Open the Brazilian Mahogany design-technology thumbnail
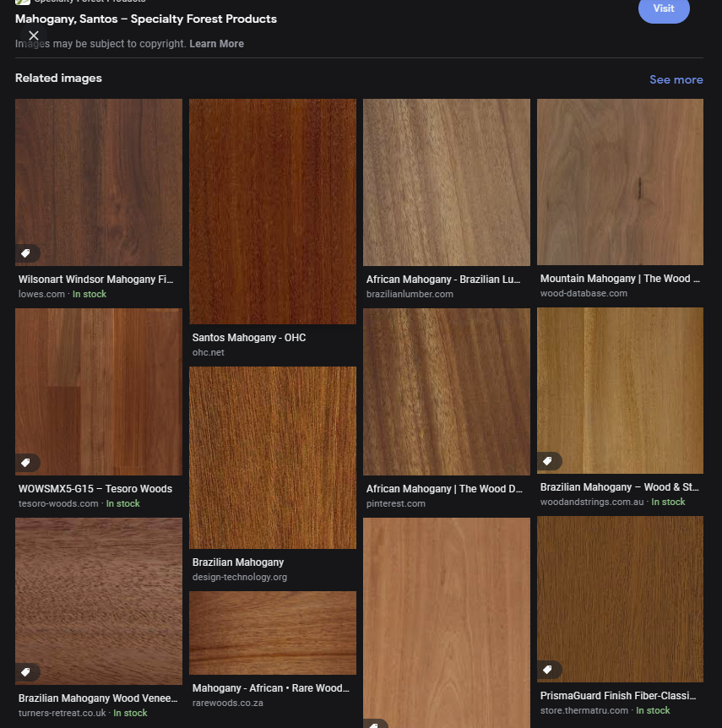722x728 pixels. tap(273, 457)
